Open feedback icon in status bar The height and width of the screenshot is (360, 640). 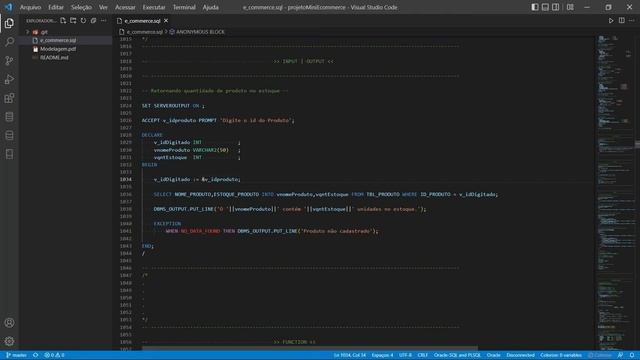(x=620, y=355)
